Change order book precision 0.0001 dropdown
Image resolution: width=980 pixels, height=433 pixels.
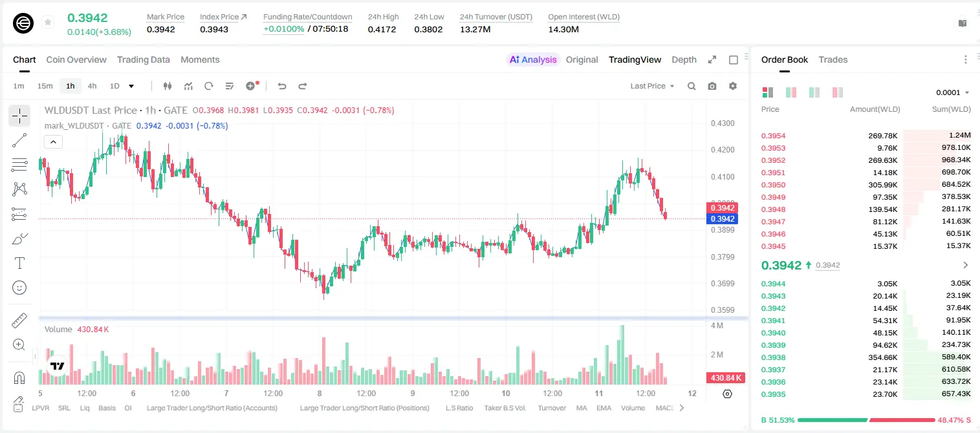click(x=952, y=92)
